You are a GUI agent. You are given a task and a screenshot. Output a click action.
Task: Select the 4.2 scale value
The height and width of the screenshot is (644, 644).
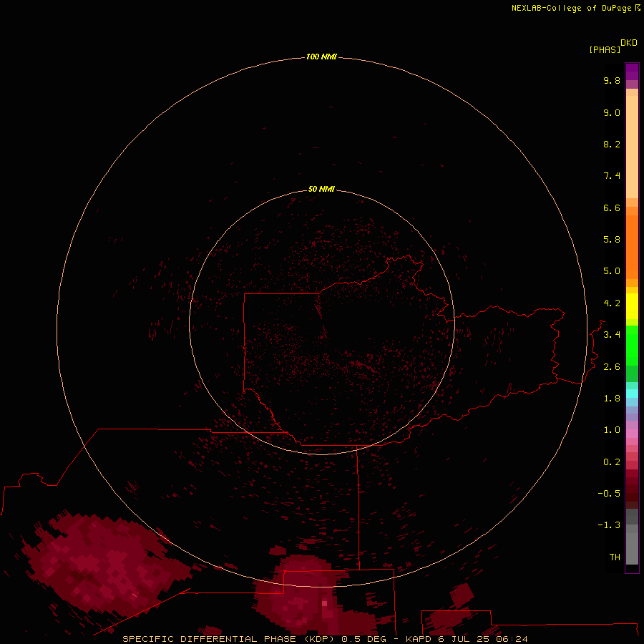coord(612,303)
